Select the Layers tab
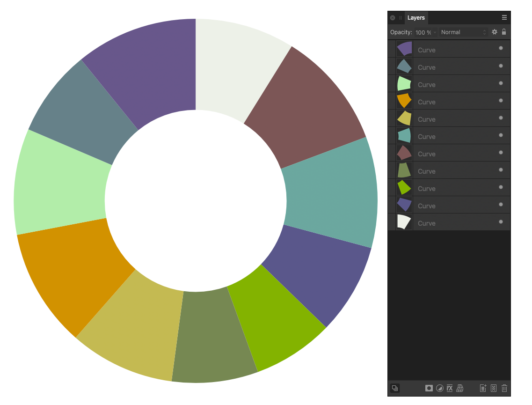Screen dimensions: 532x405 (x=416, y=17)
